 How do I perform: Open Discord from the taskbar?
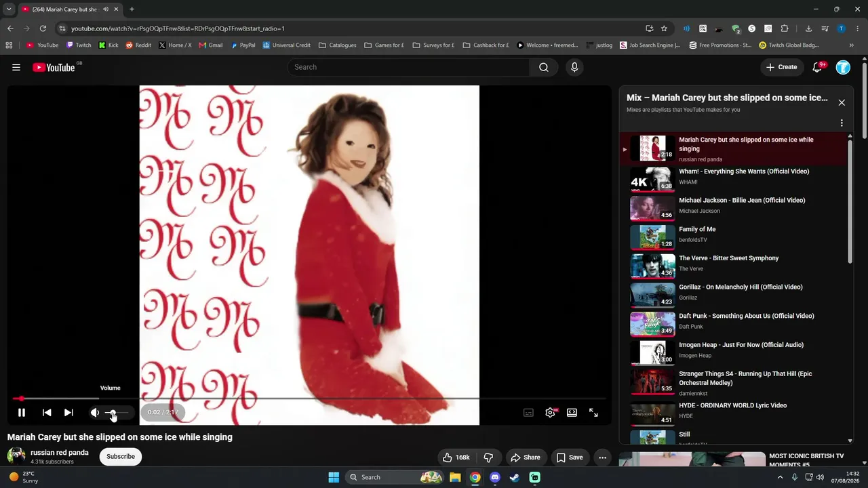(495, 477)
